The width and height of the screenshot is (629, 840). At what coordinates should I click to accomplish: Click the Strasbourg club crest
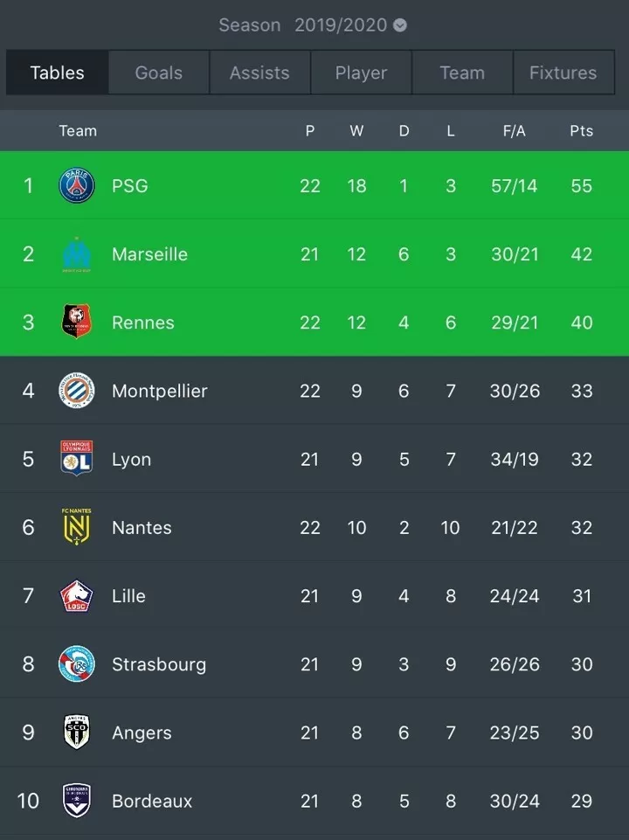77,663
